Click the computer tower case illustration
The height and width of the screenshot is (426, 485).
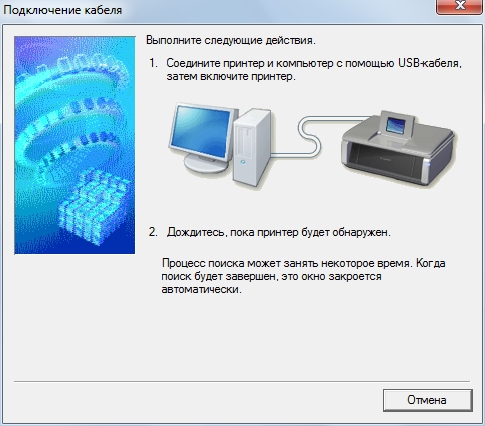[x=252, y=147]
